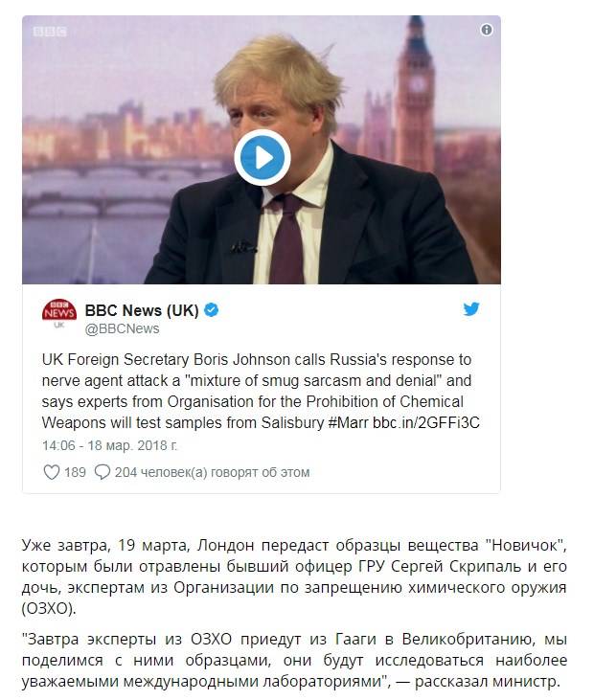Play the embedded BBC video

(x=263, y=158)
